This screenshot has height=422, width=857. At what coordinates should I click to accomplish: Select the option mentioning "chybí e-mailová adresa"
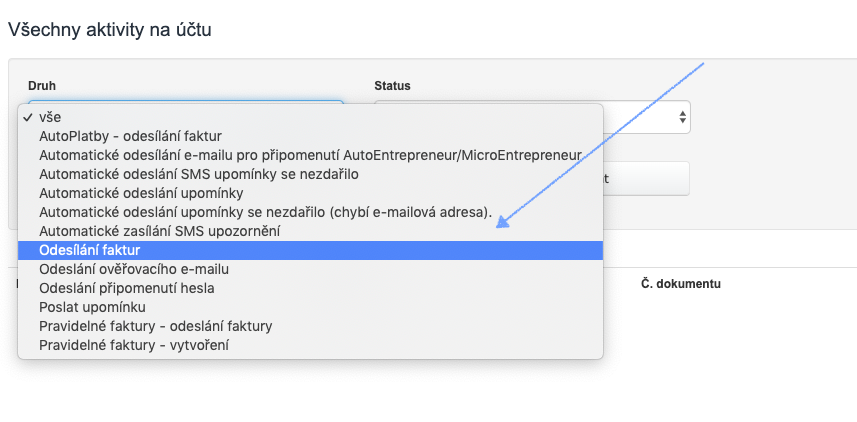pos(265,212)
